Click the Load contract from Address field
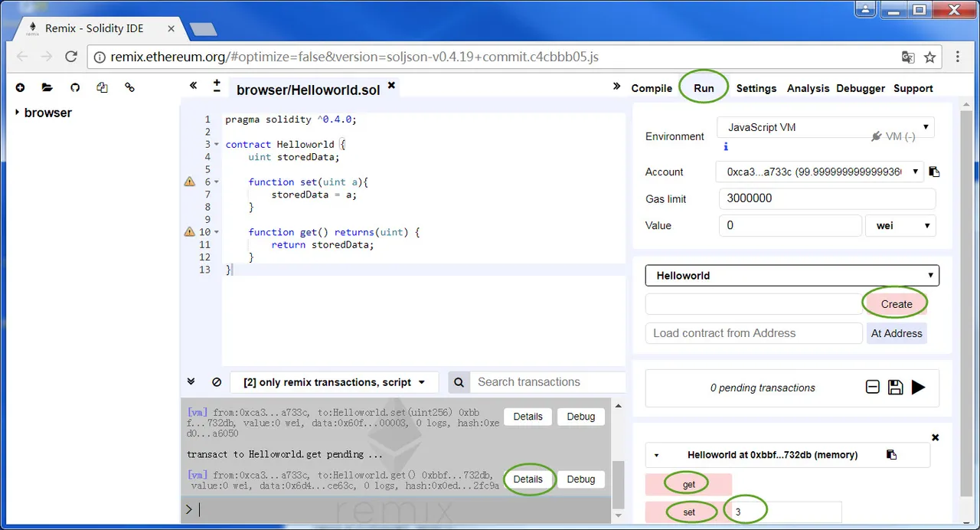Viewport: 980px width, 530px height. pyautogui.click(x=754, y=333)
